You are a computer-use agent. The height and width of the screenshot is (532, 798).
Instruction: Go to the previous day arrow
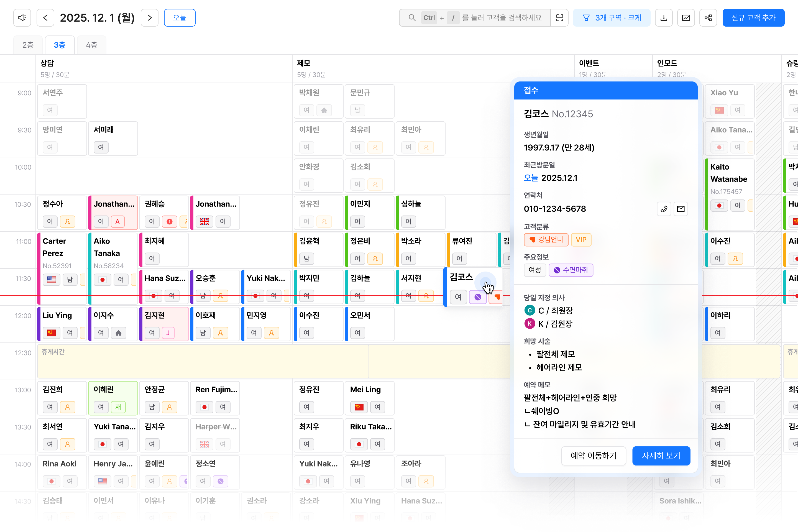(45, 18)
